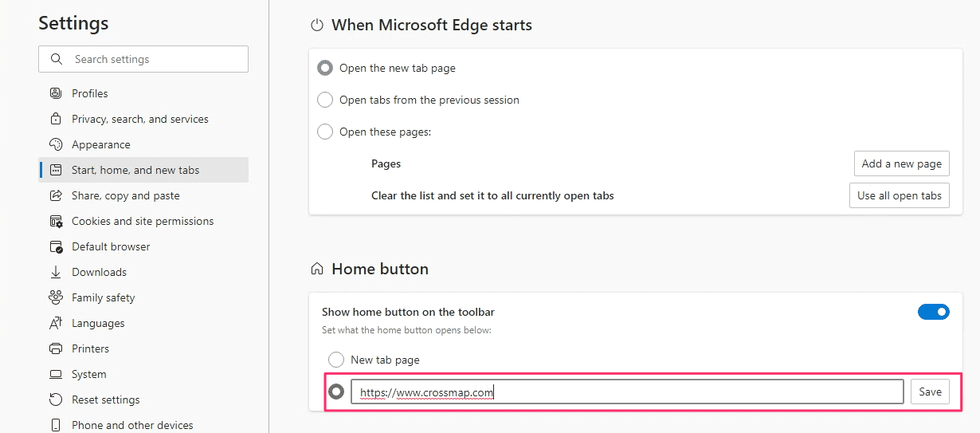The image size is (980, 433).
Task: Select 'Open tabs from the previous session'
Action: pyautogui.click(x=325, y=100)
